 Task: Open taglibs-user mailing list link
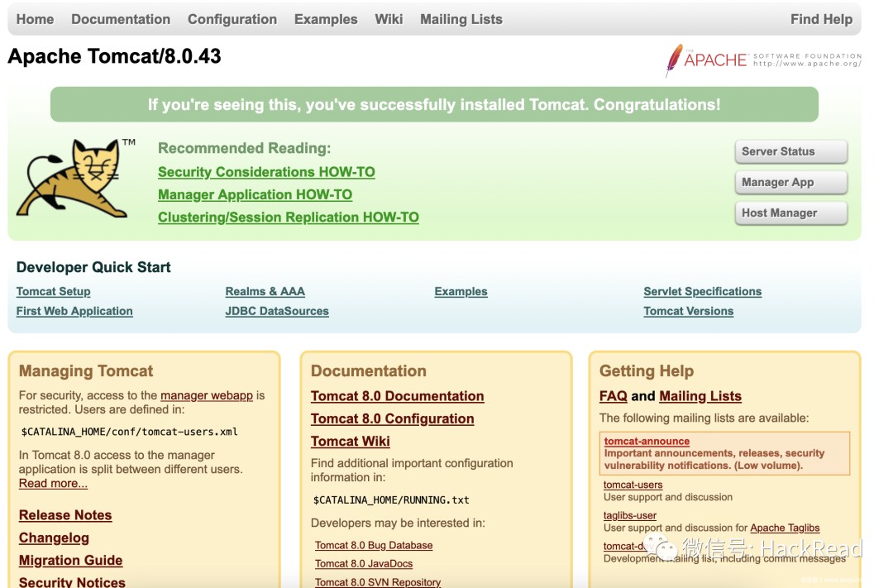tap(630, 516)
